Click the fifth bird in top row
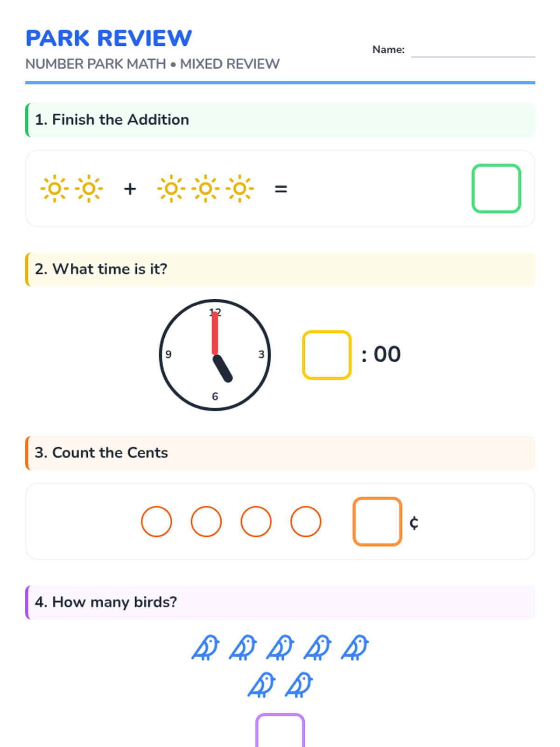Screen dimensions: 560x747 tap(355, 648)
